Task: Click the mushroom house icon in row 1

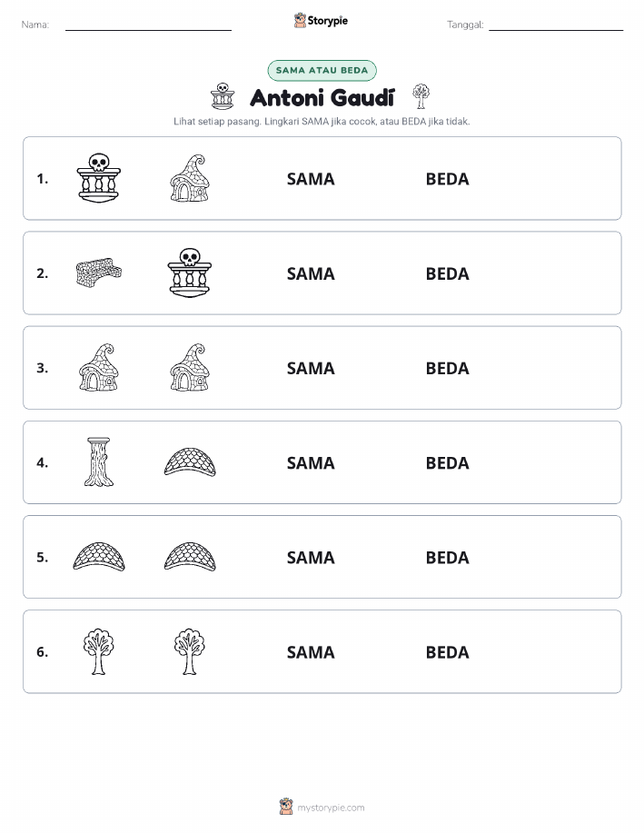Action: pos(190,178)
